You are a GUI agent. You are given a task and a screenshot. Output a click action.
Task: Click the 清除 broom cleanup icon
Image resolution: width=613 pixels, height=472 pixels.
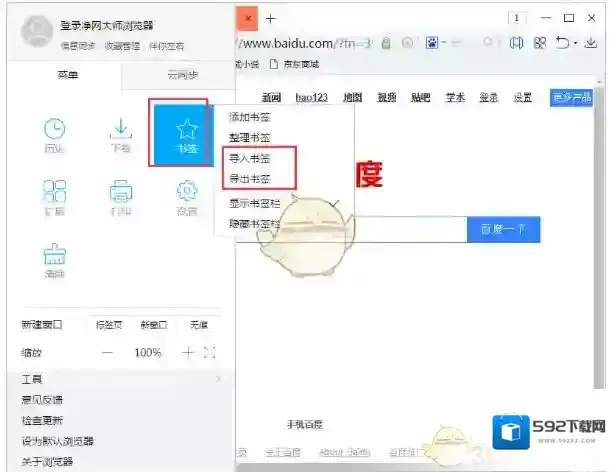54,258
